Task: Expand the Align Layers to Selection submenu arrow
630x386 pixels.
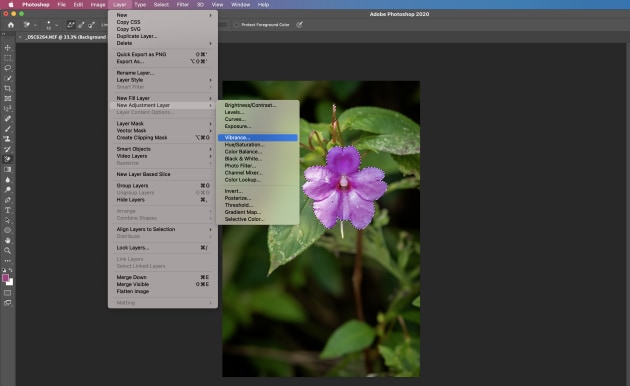Action: (210, 229)
